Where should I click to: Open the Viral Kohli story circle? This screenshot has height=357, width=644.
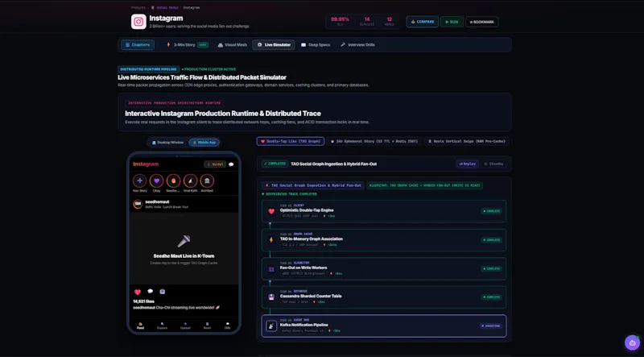coord(190,181)
